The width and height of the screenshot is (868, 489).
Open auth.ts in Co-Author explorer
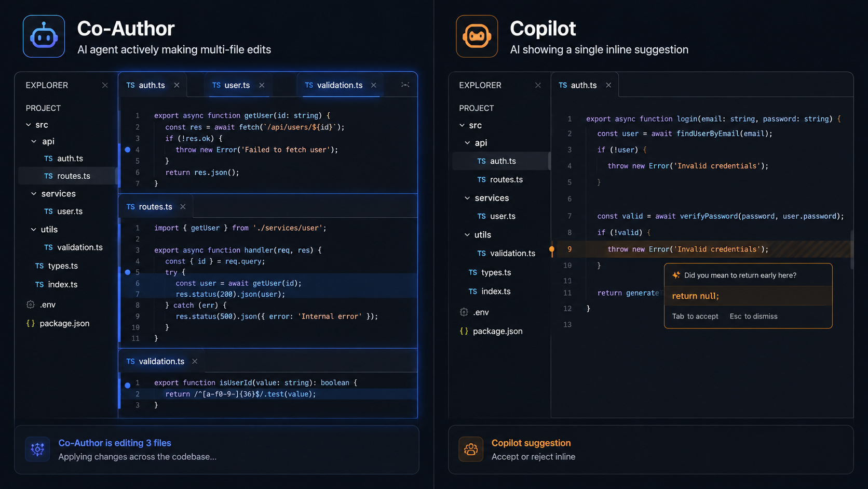coord(63,158)
